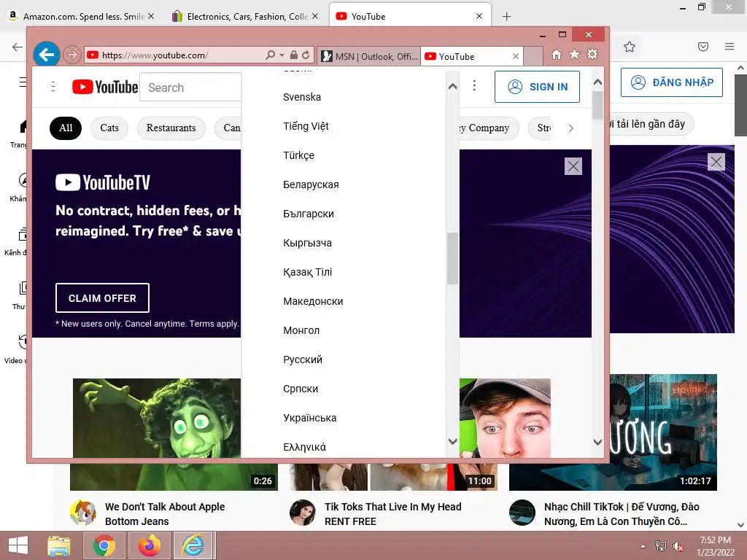Click Firefox back arrow button
Image resolution: width=747 pixels, height=560 pixels.
[x=18, y=47]
